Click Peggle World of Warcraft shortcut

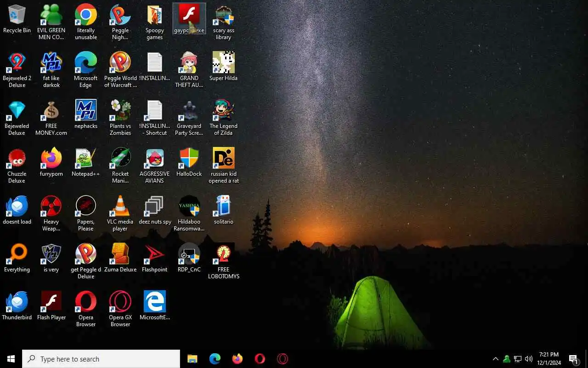(x=120, y=70)
